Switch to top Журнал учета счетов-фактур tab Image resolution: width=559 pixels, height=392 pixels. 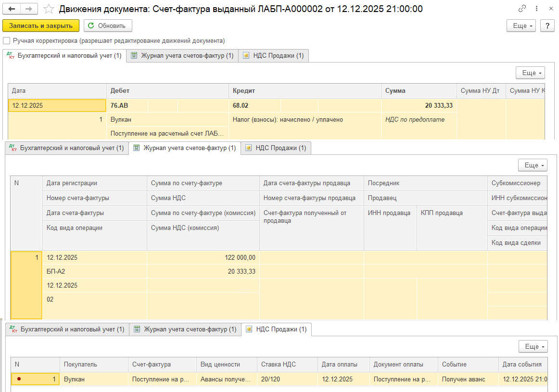(182, 56)
